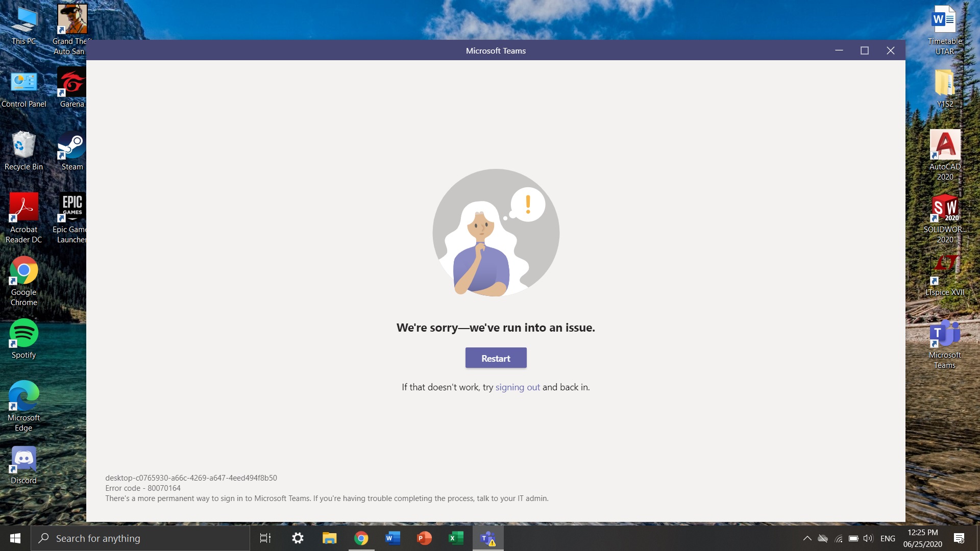The width and height of the screenshot is (980, 551).
Task: Click the signing out link
Action: click(517, 387)
